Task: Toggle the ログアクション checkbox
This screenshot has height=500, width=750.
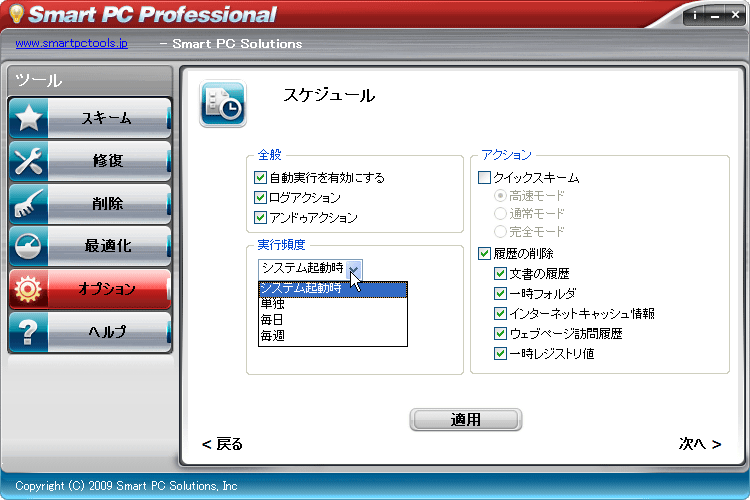Action: (x=260, y=198)
